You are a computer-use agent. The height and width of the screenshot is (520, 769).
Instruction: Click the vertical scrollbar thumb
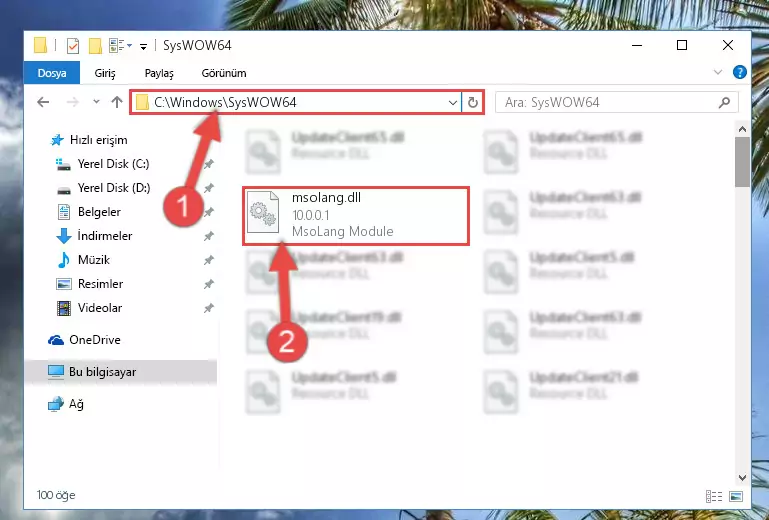pos(742,162)
